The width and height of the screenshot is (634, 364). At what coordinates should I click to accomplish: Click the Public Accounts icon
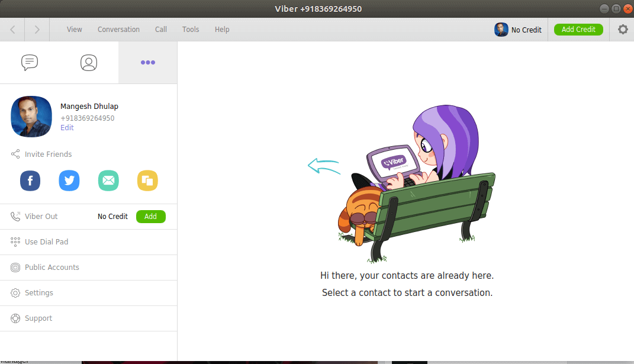(x=15, y=268)
